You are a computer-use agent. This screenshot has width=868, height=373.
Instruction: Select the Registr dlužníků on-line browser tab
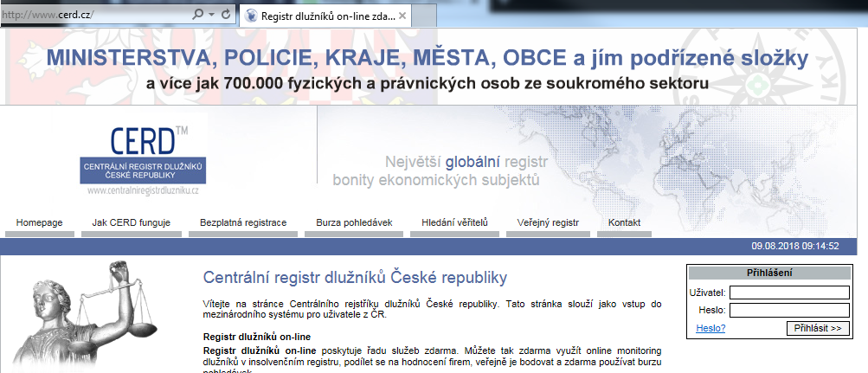pos(325,16)
